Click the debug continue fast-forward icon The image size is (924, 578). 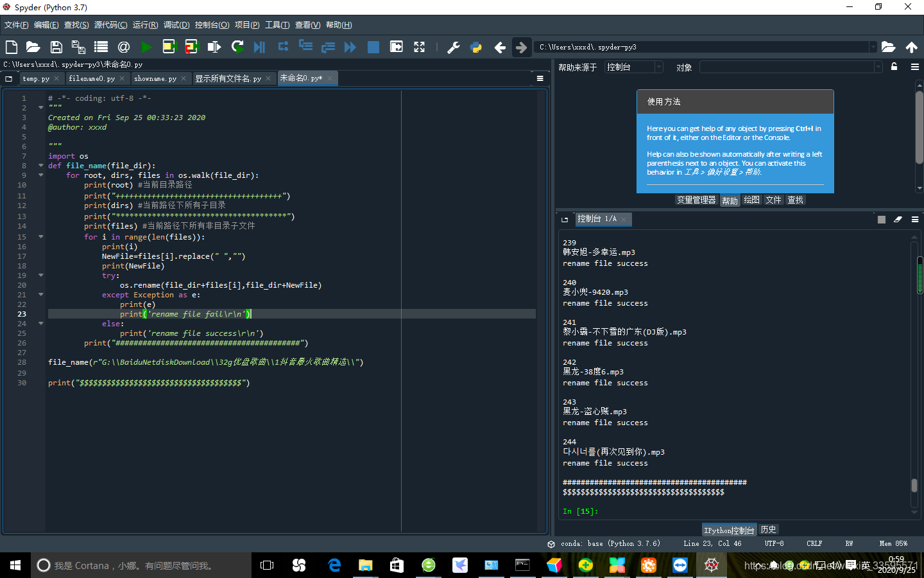coord(350,47)
